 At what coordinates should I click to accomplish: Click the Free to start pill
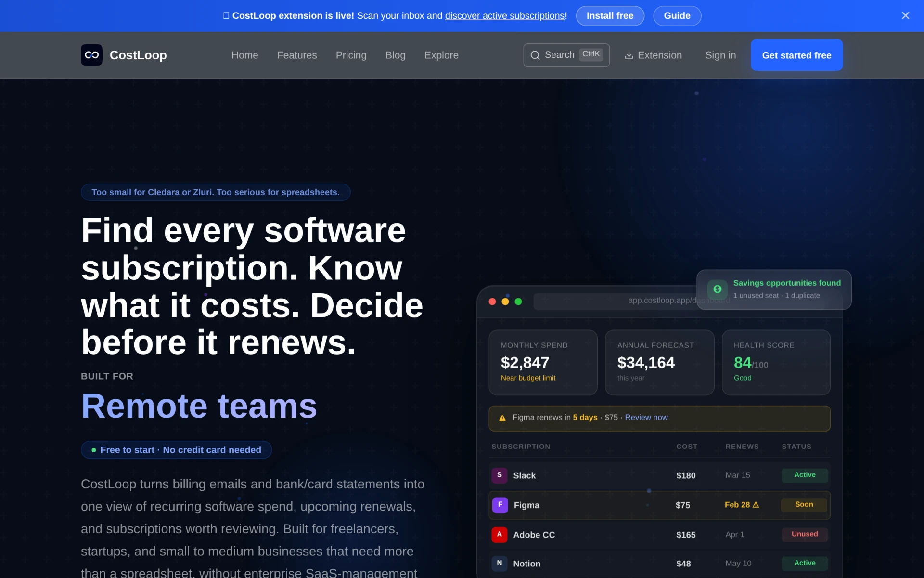[176, 450]
